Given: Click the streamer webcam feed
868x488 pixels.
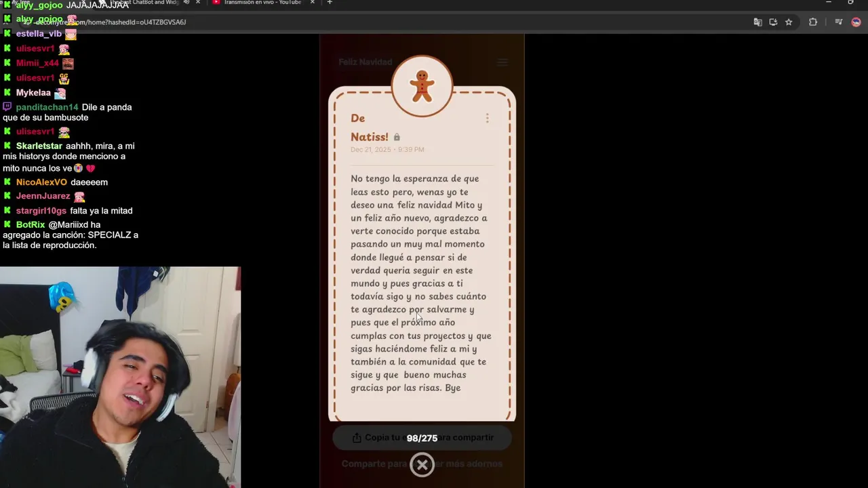Looking at the screenshot, I should (x=120, y=377).
